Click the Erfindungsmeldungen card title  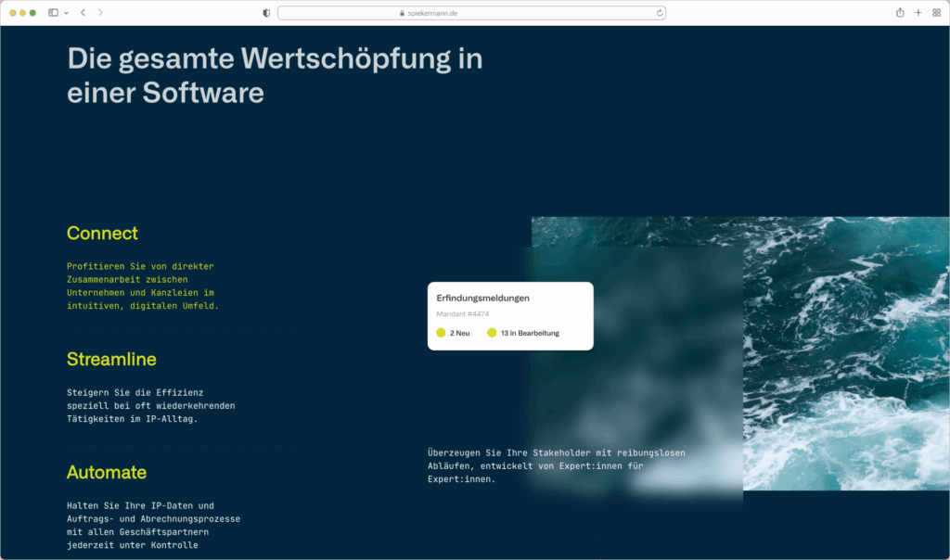coord(482,299)
